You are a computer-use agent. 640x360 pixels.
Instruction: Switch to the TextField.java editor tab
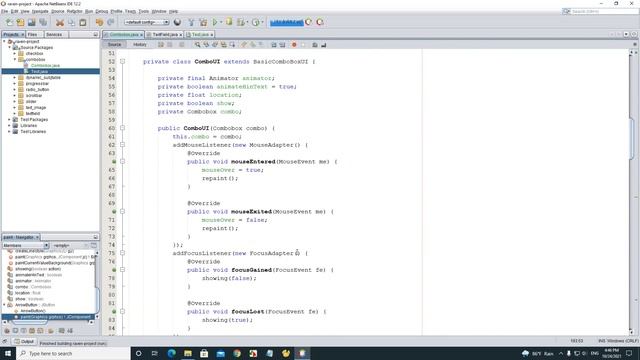165,35
